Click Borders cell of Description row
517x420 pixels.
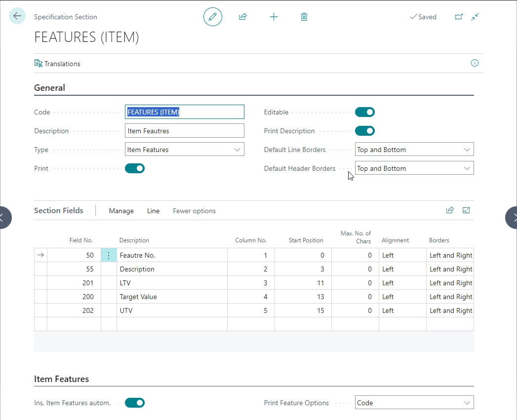click(450, 269)
